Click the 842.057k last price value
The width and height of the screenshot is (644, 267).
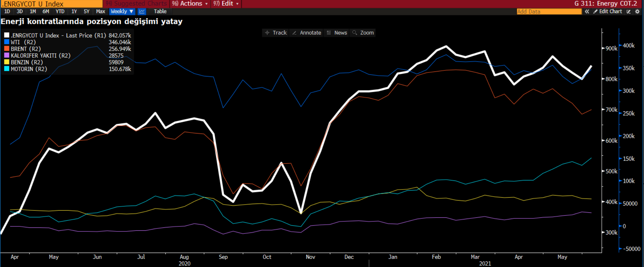[x=120, y=36]
